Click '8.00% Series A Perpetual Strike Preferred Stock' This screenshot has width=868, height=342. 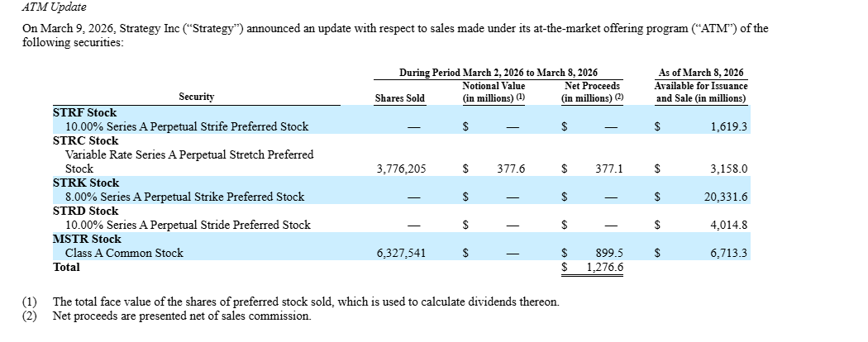point(185,197)
